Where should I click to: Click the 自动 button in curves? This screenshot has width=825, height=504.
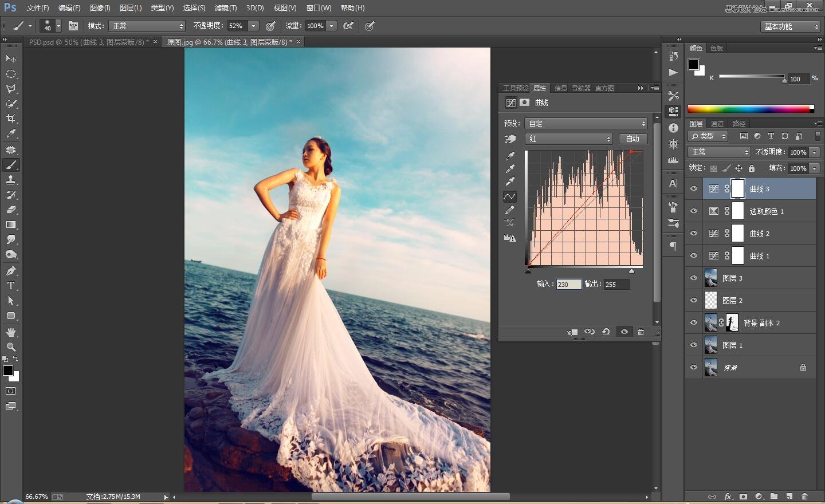tap(632, 139)
